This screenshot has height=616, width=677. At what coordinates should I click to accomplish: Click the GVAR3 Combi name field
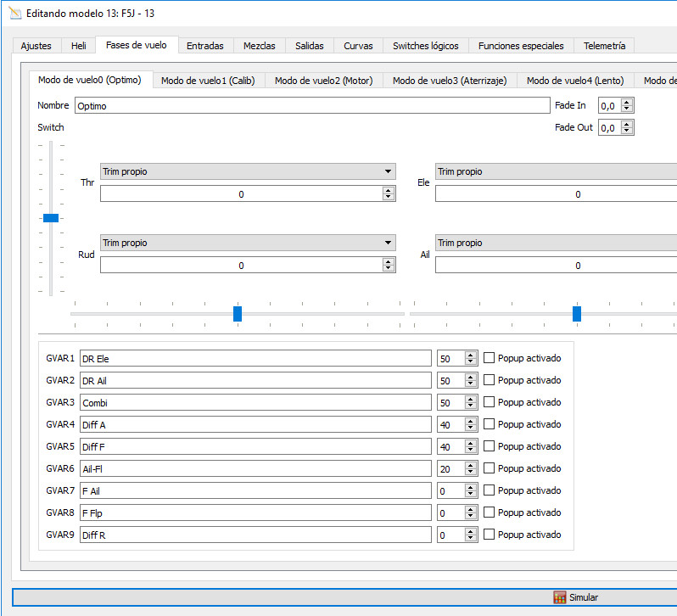click(255, 402)
